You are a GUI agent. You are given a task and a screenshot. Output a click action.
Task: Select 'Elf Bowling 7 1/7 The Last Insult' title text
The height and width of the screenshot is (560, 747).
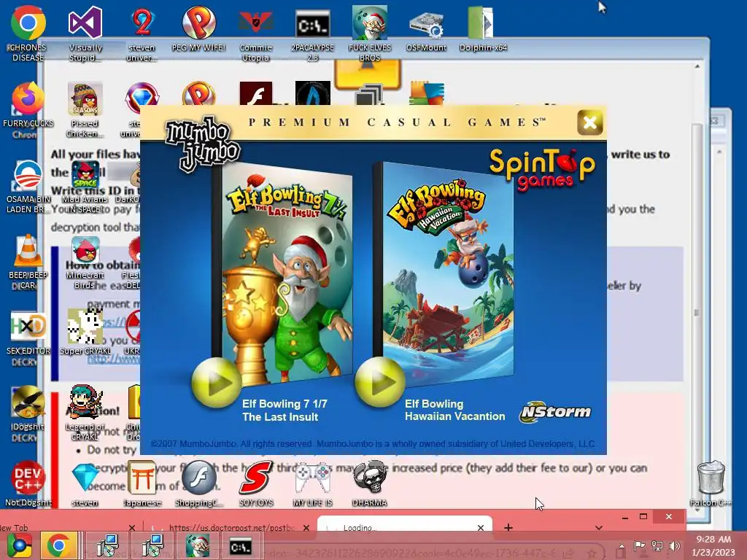(x=285, y=411)
